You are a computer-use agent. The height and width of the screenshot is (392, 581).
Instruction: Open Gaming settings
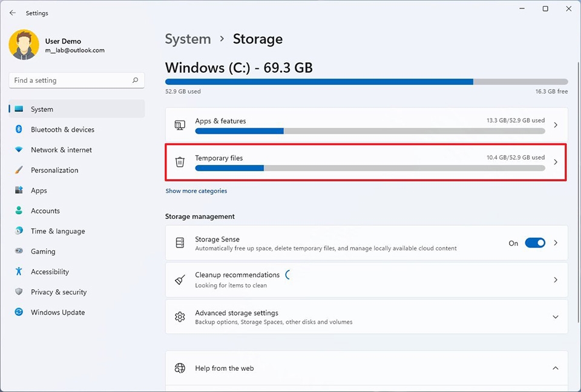(x=42, y=251)
